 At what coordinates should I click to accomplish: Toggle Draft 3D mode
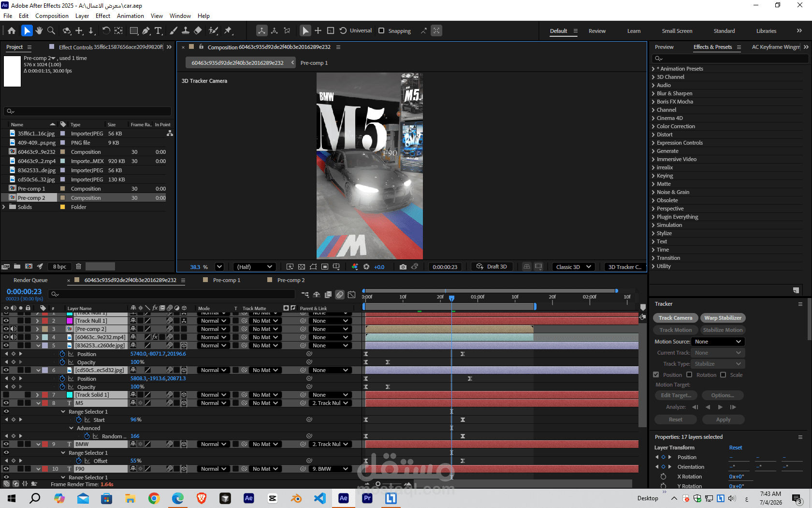[x=492, y=267]
